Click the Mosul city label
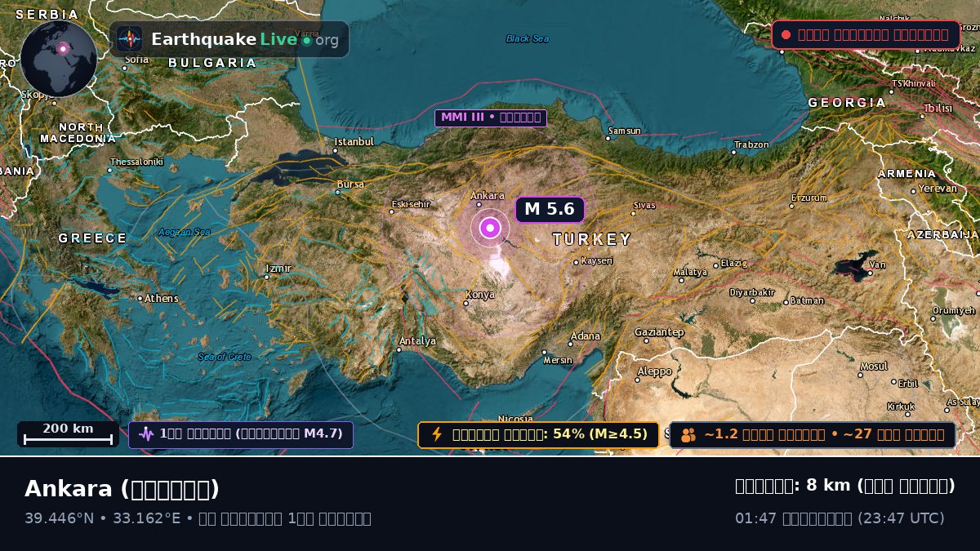The height and width of the screenshot is (551, 980). (874, 367)
